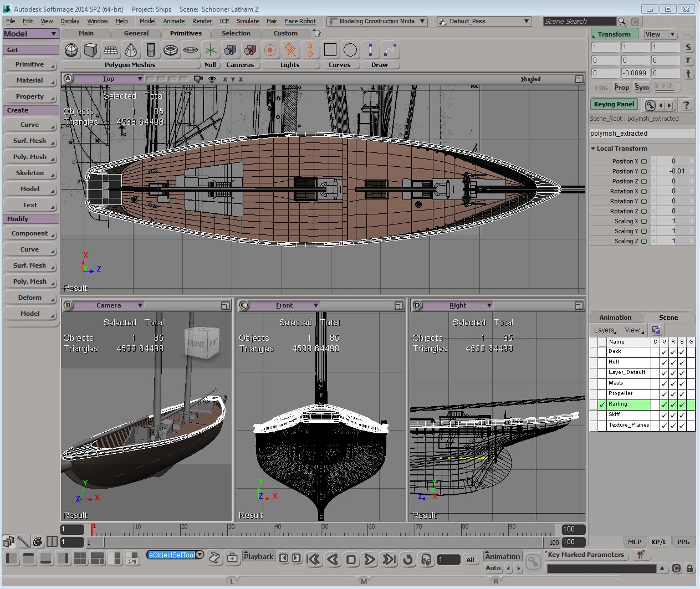Create a polygon mesh cube primitive

[91, 50]
